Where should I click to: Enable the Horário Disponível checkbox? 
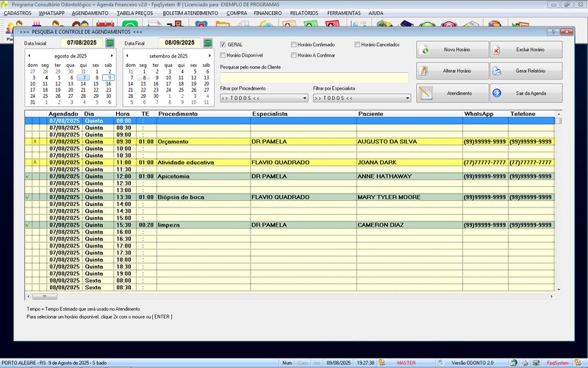tap(223, 55)
